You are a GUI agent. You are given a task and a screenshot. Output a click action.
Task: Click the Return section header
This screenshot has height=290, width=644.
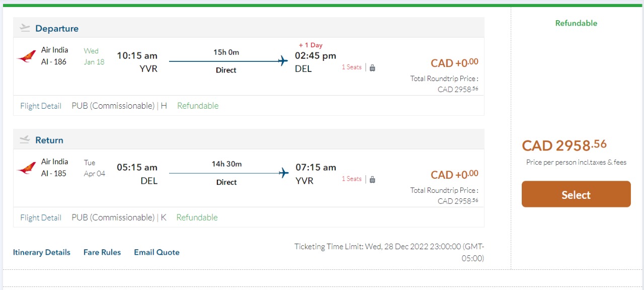[x=49, y=140]
